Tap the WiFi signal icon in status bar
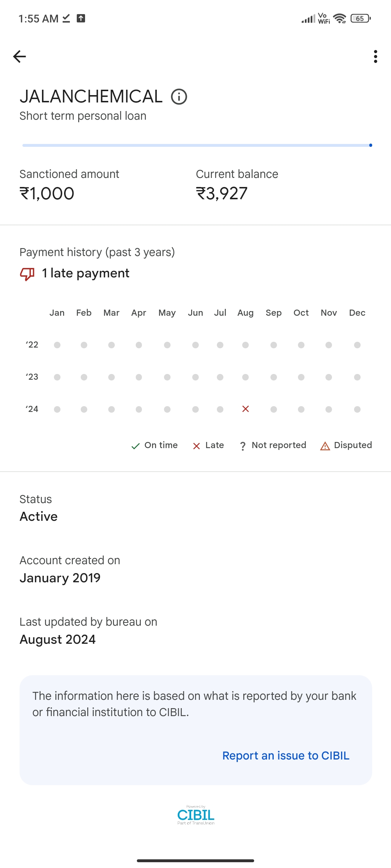The image size is (391, 868). [x=340, y=18]
